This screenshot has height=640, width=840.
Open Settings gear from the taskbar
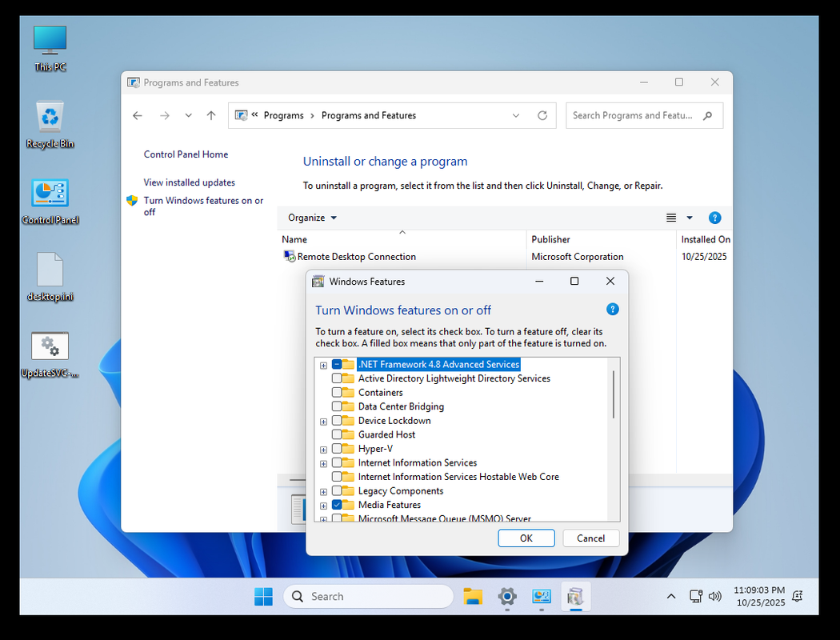pos(506,596)
